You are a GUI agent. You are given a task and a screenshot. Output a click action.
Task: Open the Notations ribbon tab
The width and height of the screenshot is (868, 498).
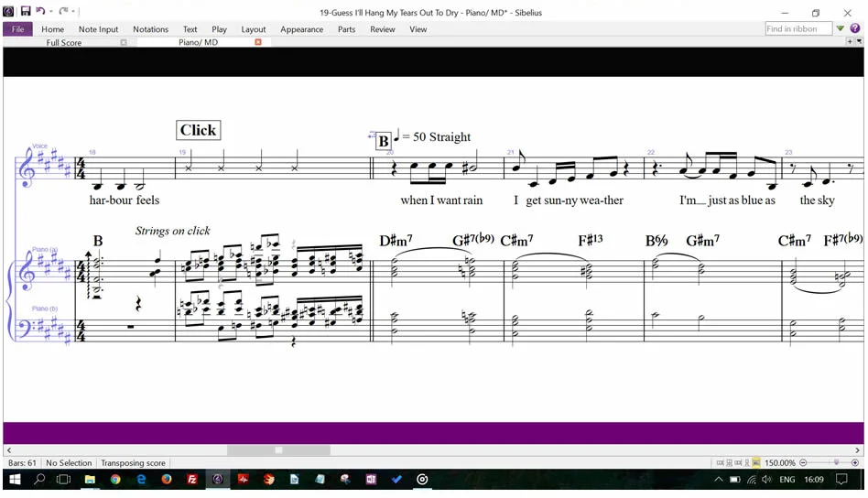pos(150,29)
